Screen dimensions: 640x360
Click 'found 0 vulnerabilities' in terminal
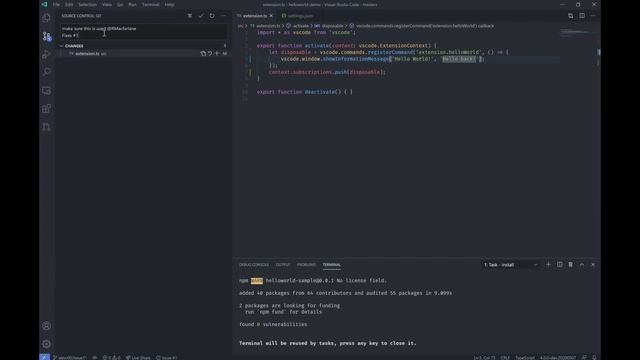tap(273, 324)
